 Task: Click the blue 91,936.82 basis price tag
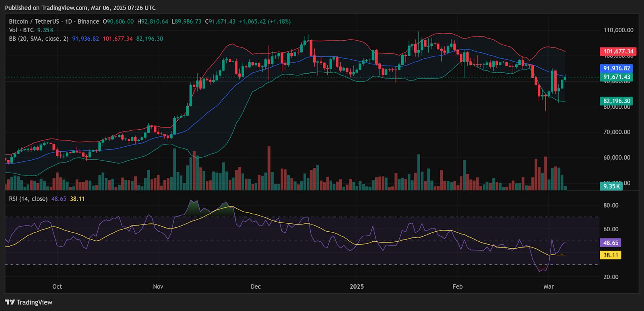[x=616, y=69]
